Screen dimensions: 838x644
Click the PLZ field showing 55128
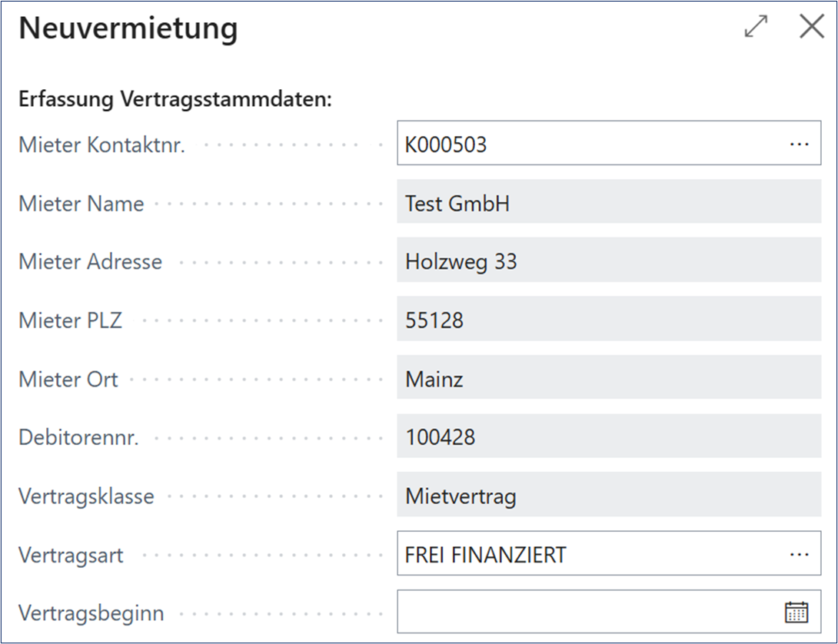(x=538, y=320)
